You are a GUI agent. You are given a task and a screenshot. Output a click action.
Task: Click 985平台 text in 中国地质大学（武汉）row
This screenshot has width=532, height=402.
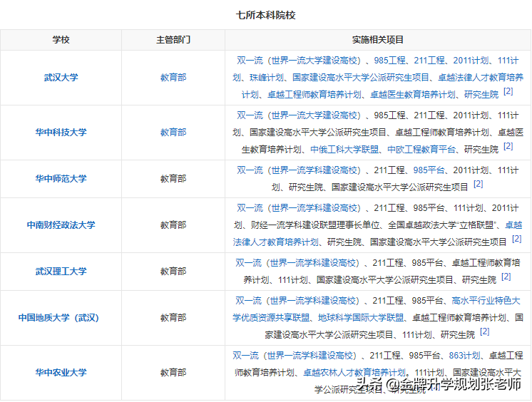pos(427,301)
